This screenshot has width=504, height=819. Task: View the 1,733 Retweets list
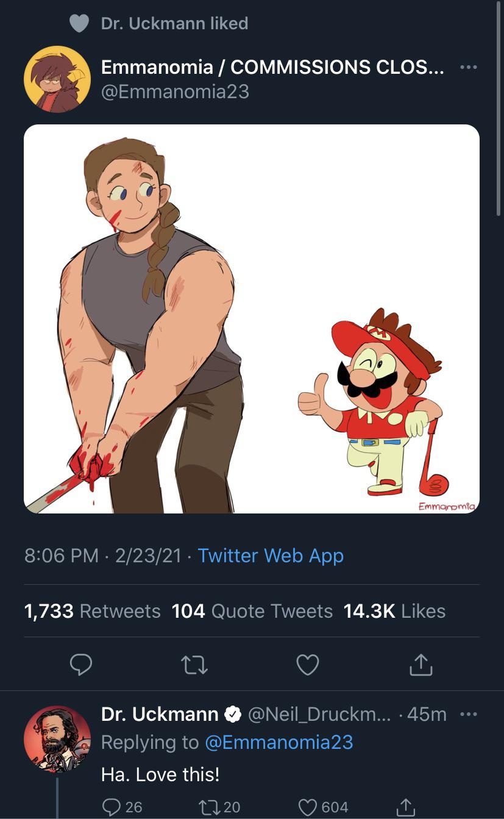coord(92,611)
